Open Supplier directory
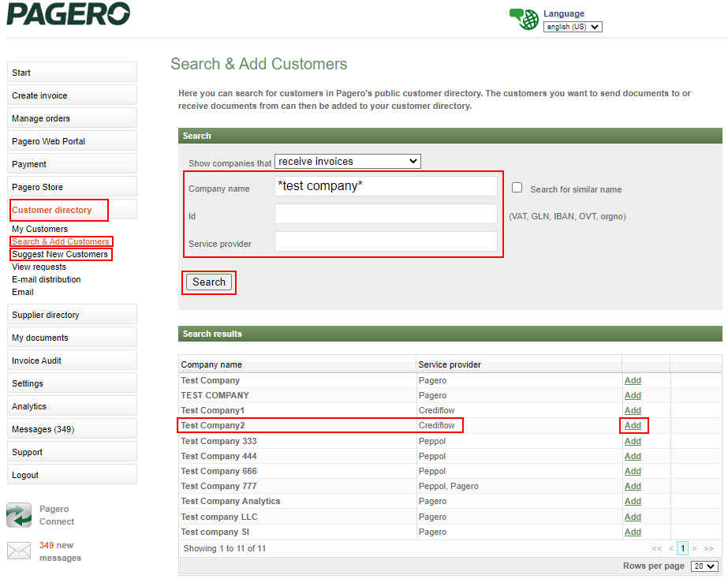The height and width of the screenshot is (579, 728). click(72, 314)
